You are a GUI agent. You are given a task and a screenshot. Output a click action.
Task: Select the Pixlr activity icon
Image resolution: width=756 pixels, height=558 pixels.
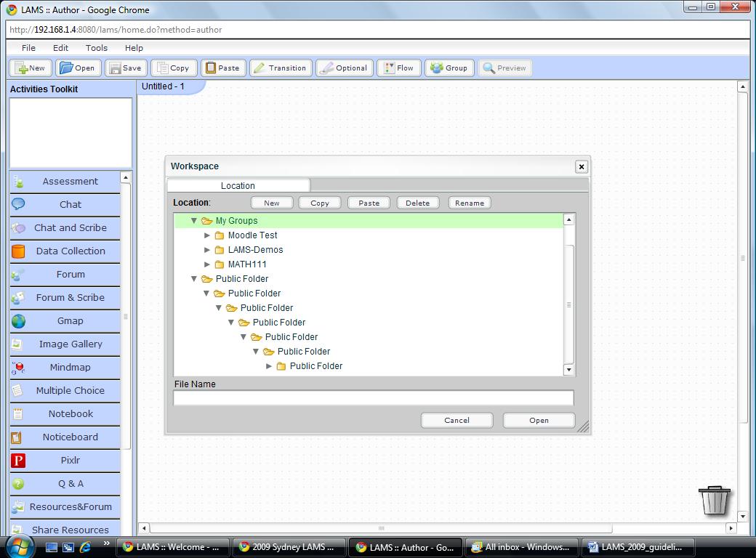18,461
